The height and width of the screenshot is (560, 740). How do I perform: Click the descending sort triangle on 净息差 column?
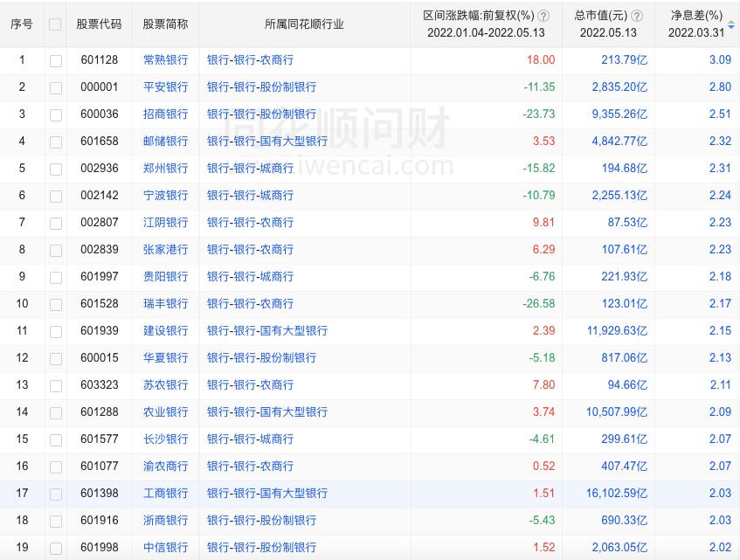pyautogui.click(x=730, y=29)
